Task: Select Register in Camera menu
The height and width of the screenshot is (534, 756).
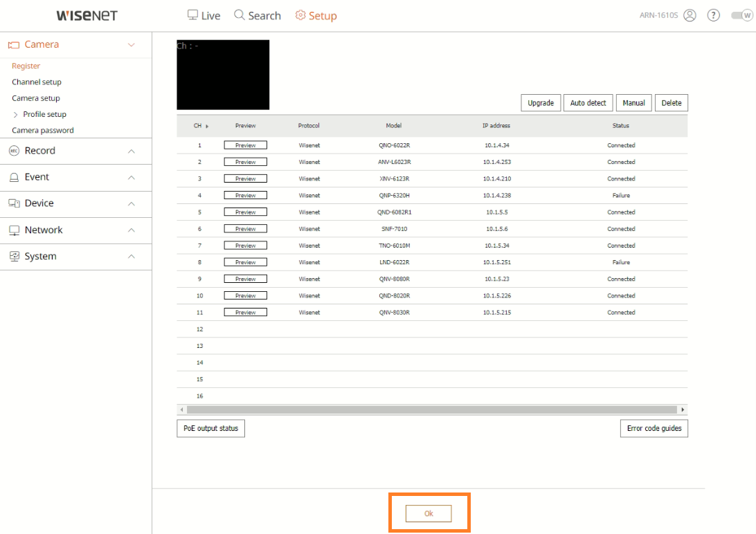Action: point(26,66)
